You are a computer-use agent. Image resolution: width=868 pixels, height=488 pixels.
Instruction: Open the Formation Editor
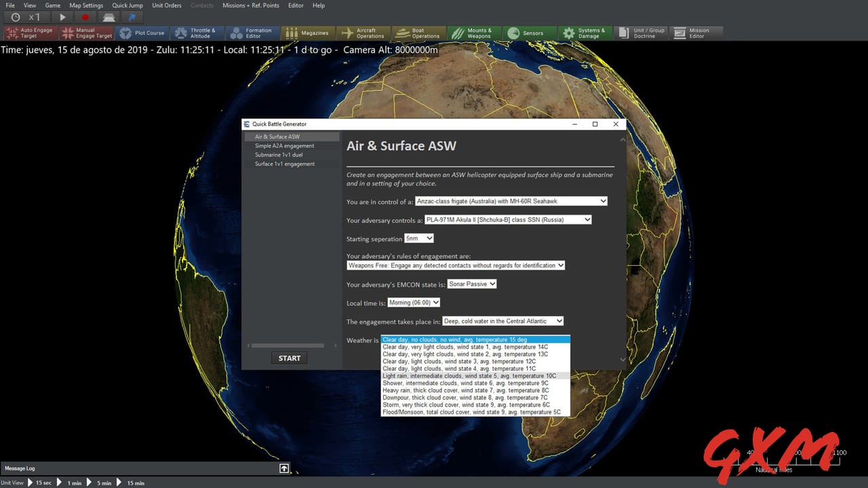[252, 32]
